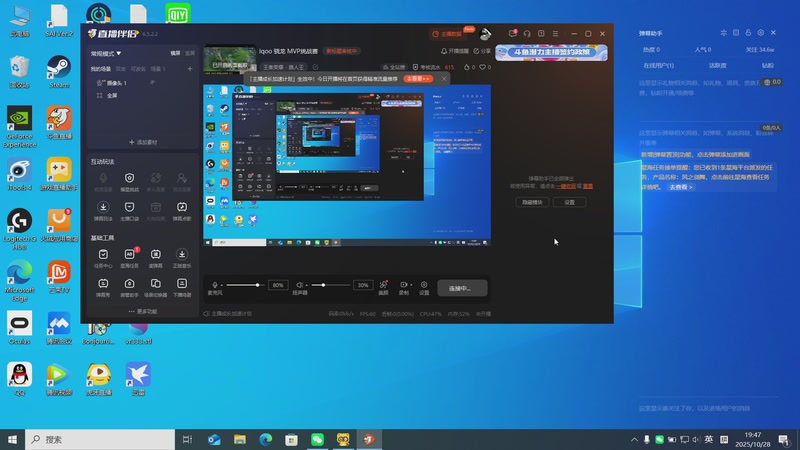Open the 录制 dropdown arrow
The height and width of the screenshot is (450, 800).
coord(411,285)
